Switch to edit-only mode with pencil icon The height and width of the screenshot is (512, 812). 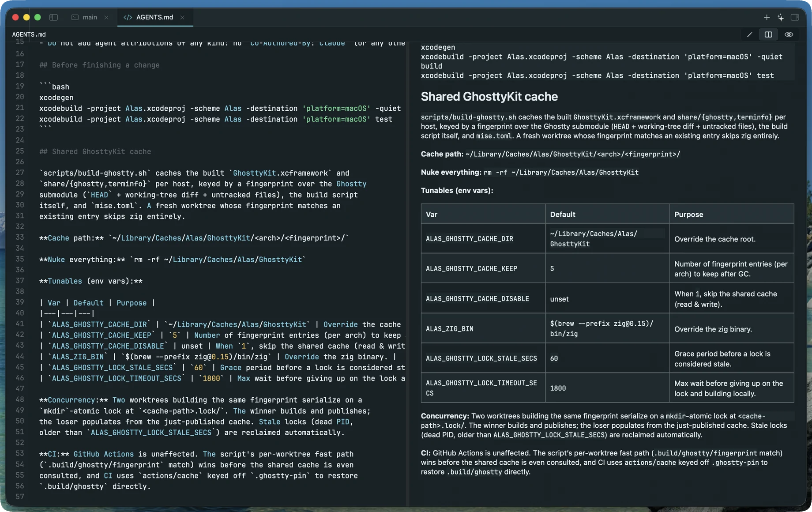749,34
